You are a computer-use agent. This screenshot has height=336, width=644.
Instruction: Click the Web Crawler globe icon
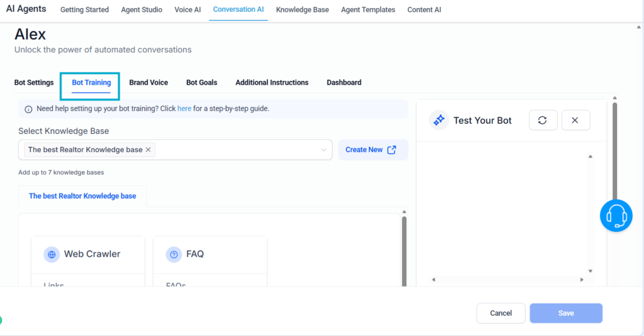(x=52, y=254)
